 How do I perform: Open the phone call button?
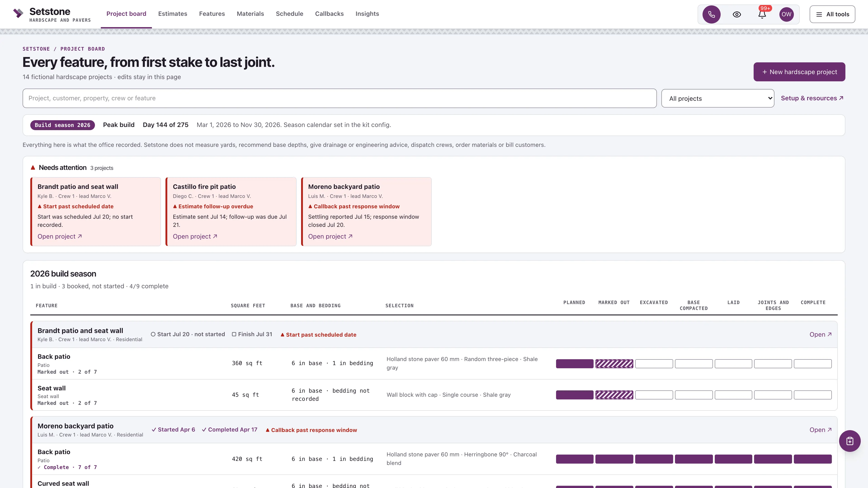711,14
